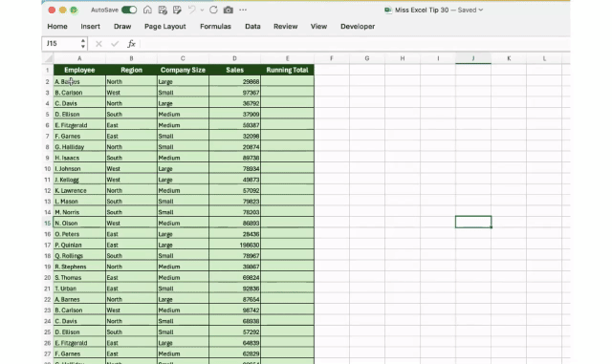Open the Insert ribbon tab

[x=90, y=27]
